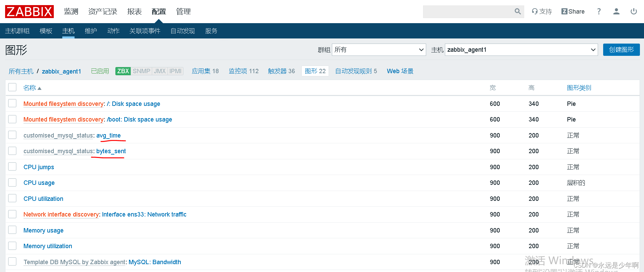This screenshot has width=644, height=272.
Task: Go to 自动发现 submenu
Action: 183,31
